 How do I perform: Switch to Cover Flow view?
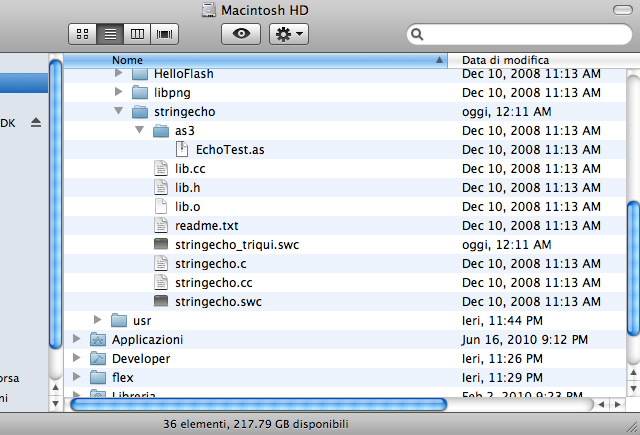pyautogui.click(x=164, y=34)
